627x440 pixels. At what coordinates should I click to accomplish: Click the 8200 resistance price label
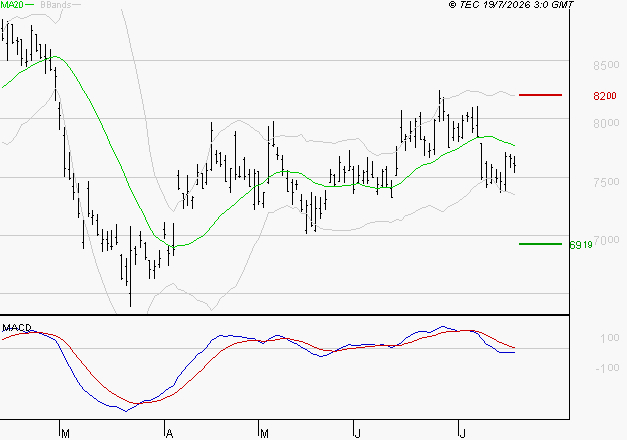[x=605, y=96]
